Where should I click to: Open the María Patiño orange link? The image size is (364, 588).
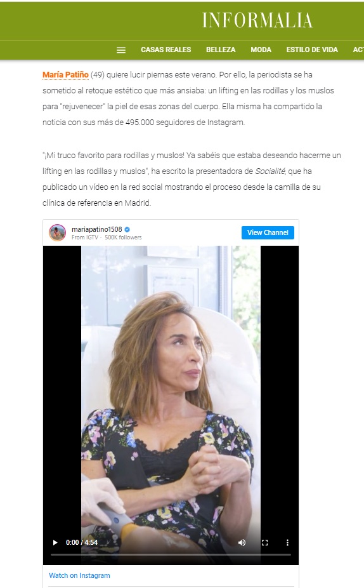click(65, 75)
